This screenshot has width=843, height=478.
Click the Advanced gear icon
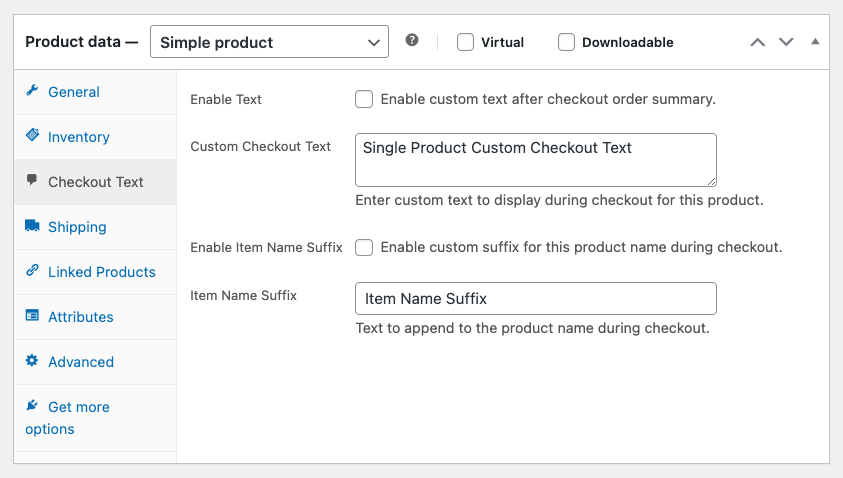[32, 361]
